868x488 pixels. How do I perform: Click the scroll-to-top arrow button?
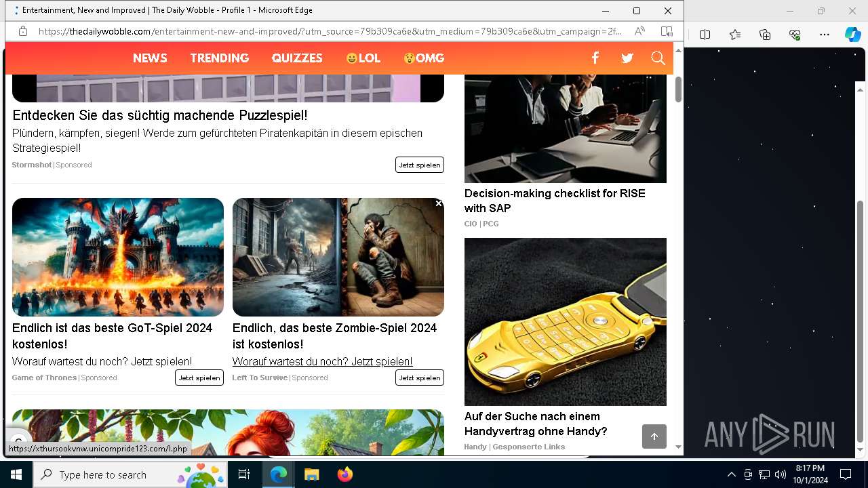(654, 436)
